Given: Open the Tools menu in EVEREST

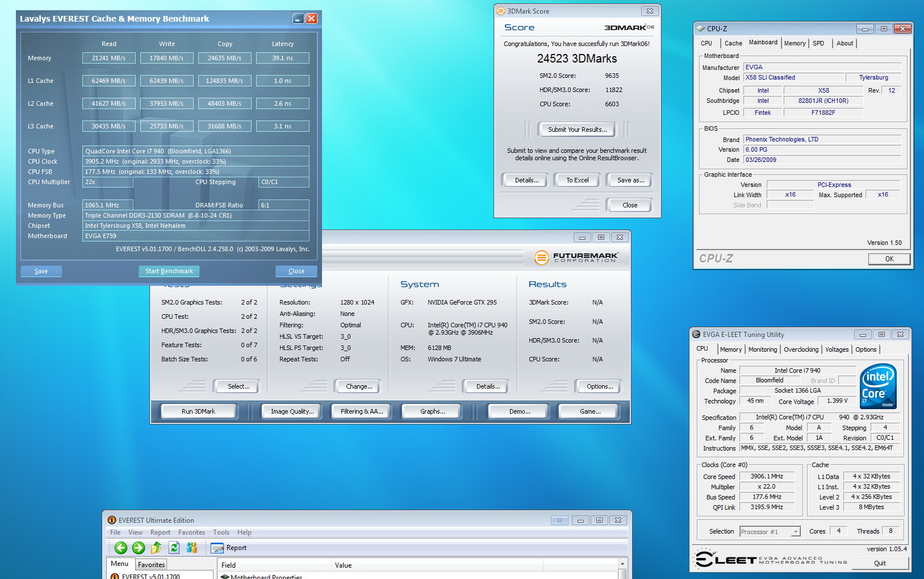Looking at the screenshot, I should (x=221, y=532).
